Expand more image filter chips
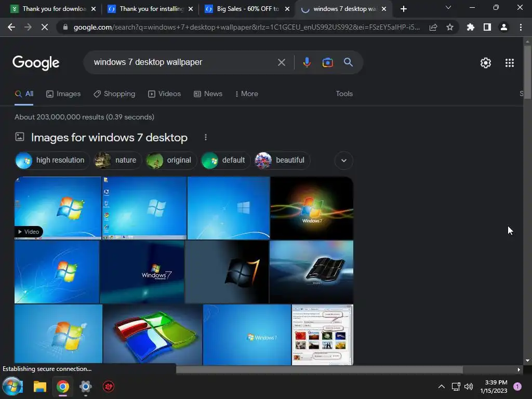Screen dimensions: 532x399 (x=344, y=161)
